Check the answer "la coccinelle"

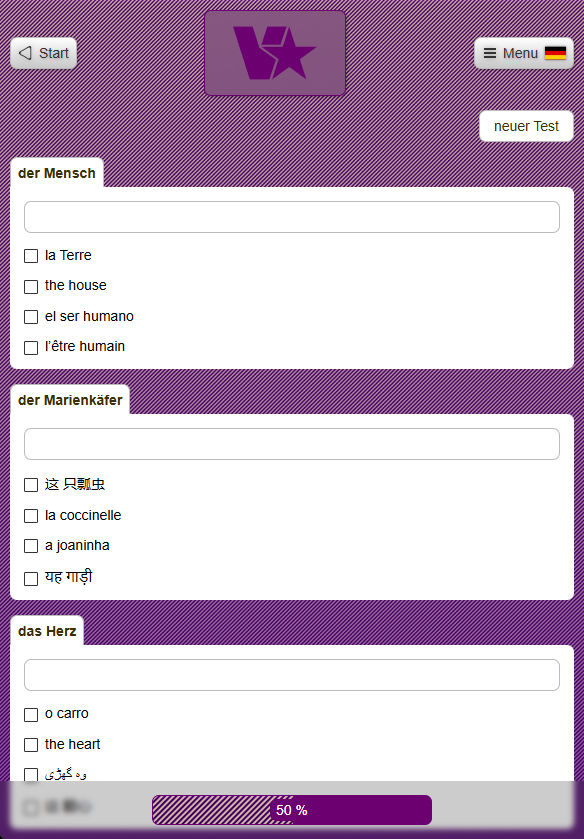(31, 516)
